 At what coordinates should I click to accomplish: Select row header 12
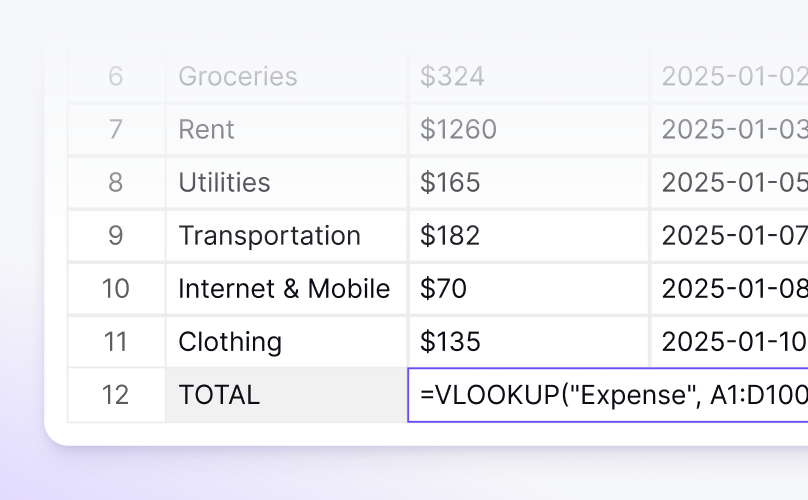(116, 395)
